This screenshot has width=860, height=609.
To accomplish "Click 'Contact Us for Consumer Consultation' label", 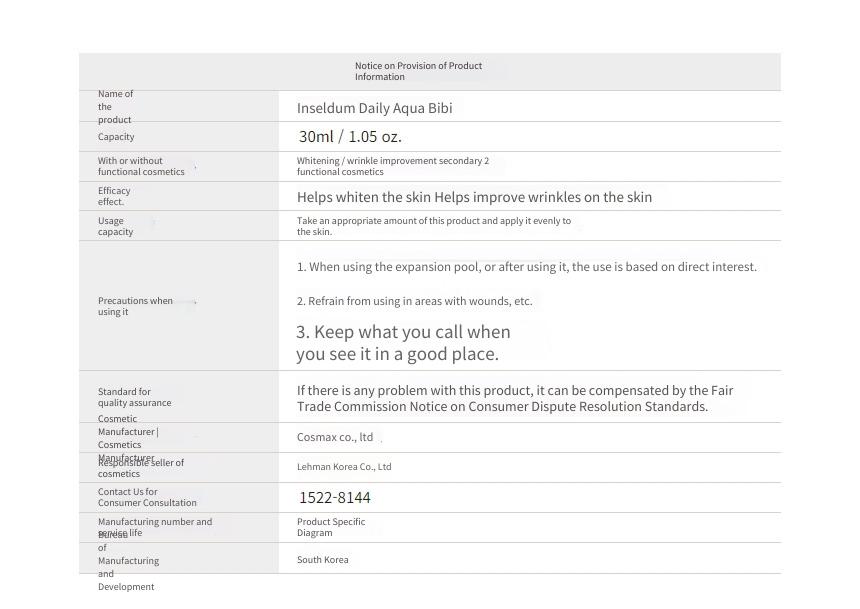I will (x=147, y=497).
